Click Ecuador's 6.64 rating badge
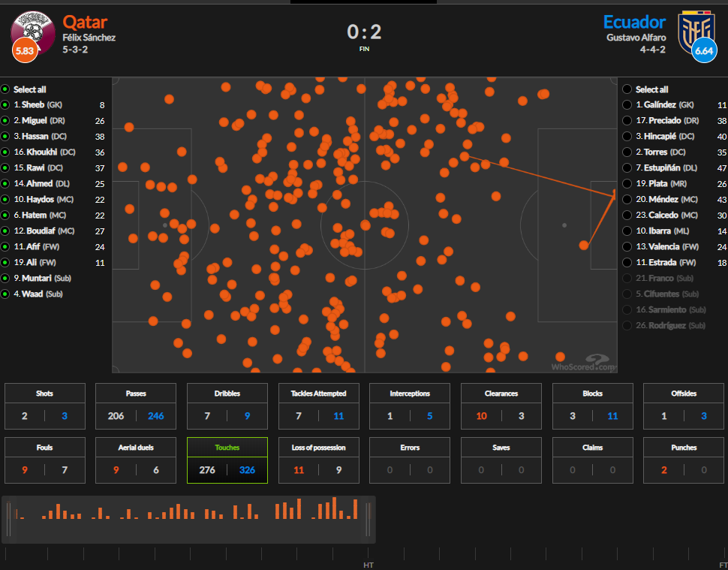Screen dimensions: 728x570 tap(704, 51)
